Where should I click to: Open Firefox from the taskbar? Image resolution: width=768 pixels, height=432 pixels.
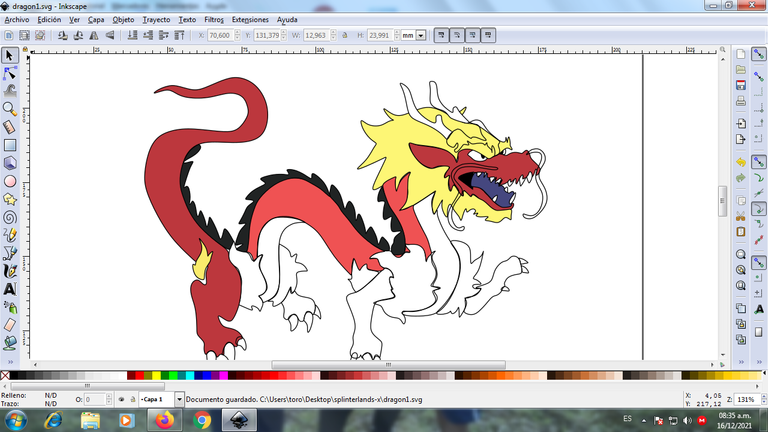click(x=165, y=420)
